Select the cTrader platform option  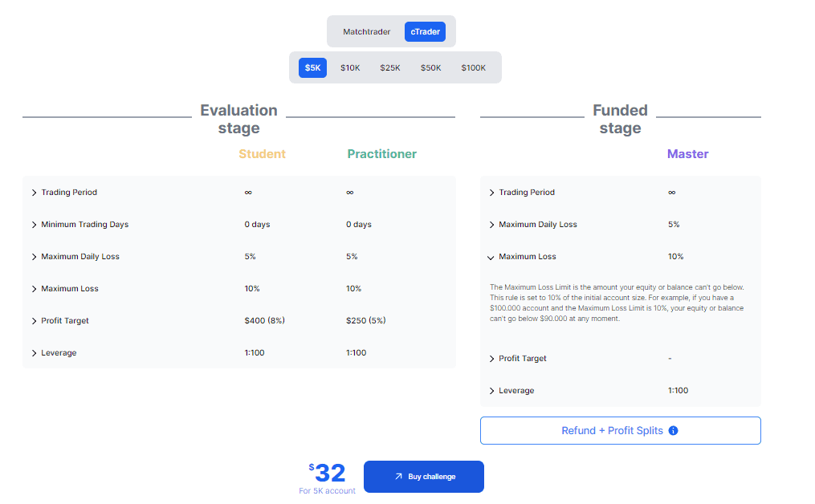tap(425, 31)
